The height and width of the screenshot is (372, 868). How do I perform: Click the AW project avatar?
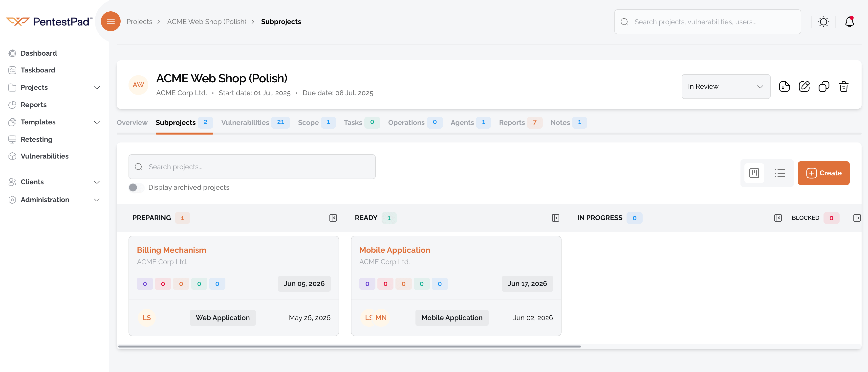138,85
